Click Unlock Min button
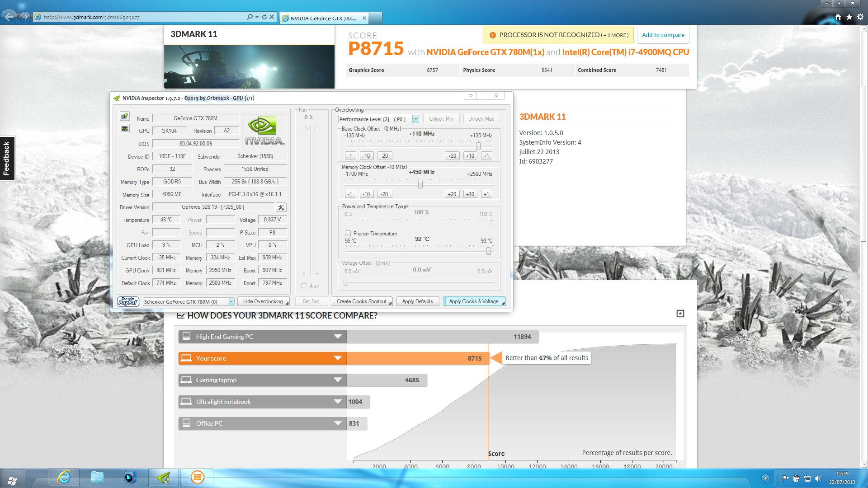The image size is (868, 488). pos(441,119)
